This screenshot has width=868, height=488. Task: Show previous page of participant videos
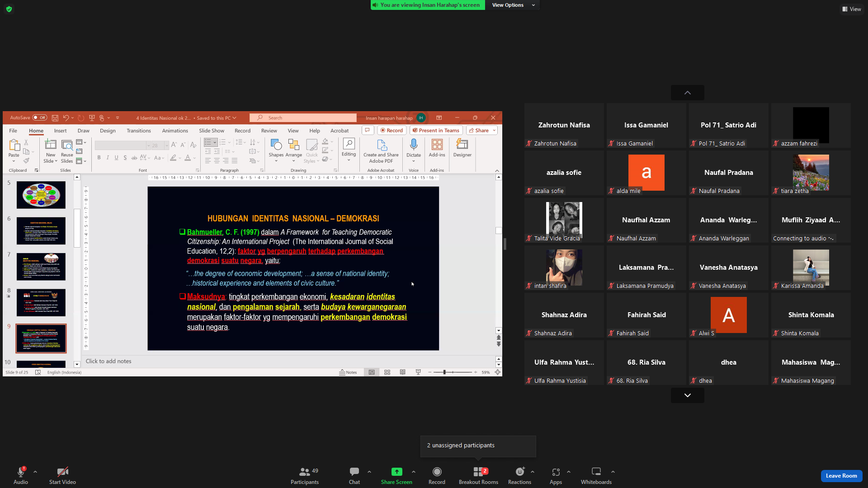(x=688, y=93)
